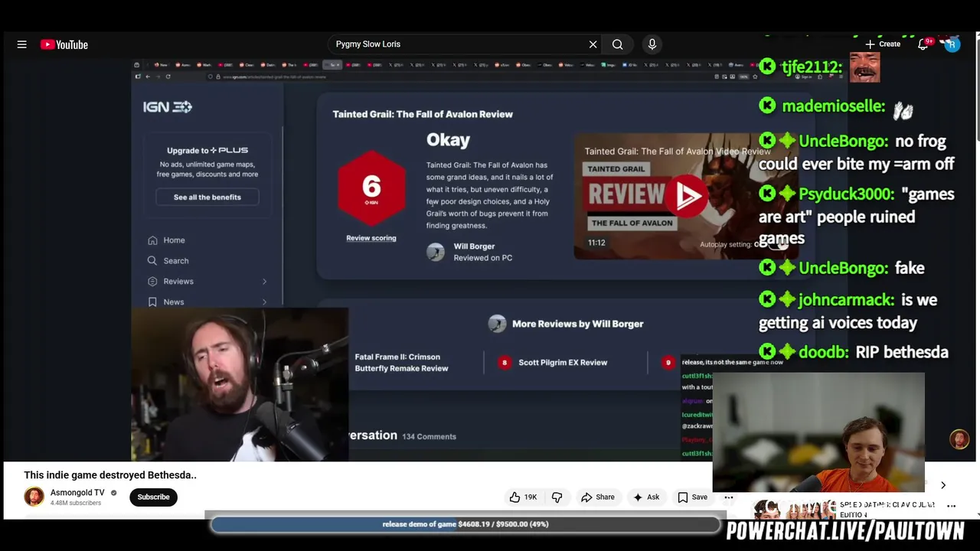The height and width of the screenshot is (551, 980).
Task: Click the Home house icon in sidebar
Action: pos(152,240)
